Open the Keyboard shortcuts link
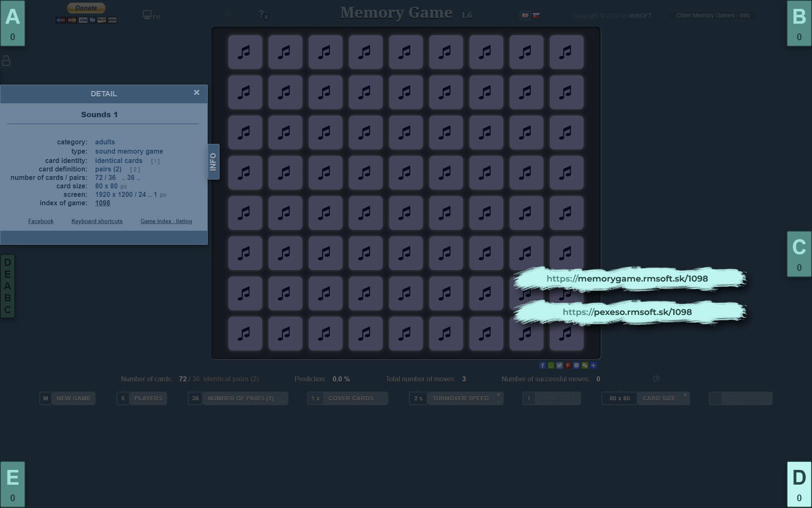The width and height of the screenshot is (812, 508). [97, 221]
